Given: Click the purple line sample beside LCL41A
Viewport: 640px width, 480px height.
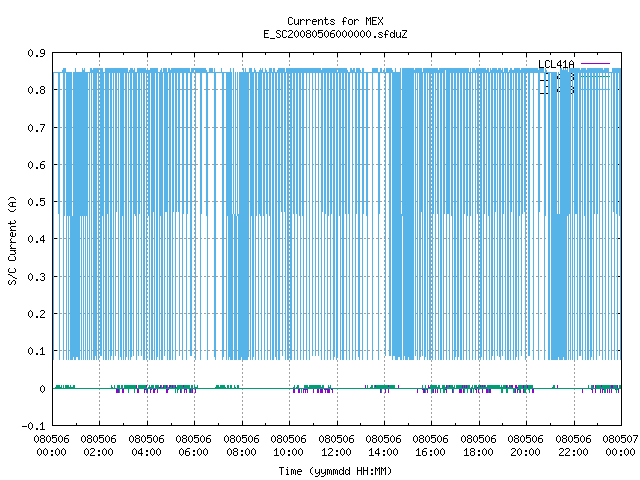Looking at the screenshot, I should click(x=595, y=64).
